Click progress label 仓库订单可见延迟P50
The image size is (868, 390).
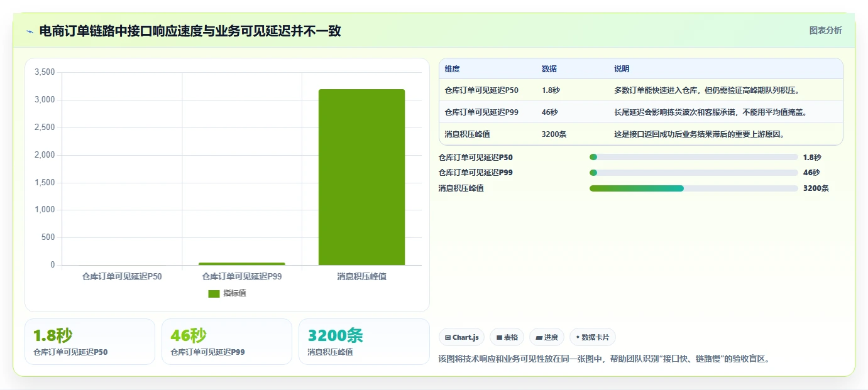point(476,158)
